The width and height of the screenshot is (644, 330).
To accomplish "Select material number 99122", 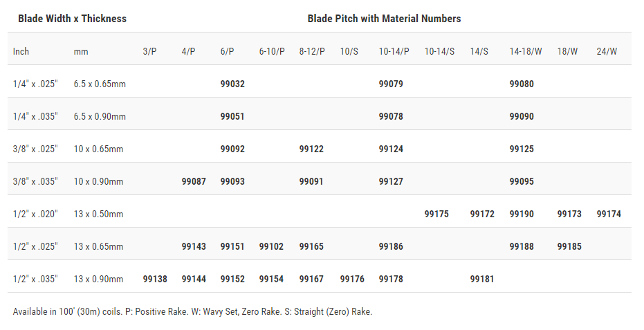I will pyautogui.click(x=311, y=149).
